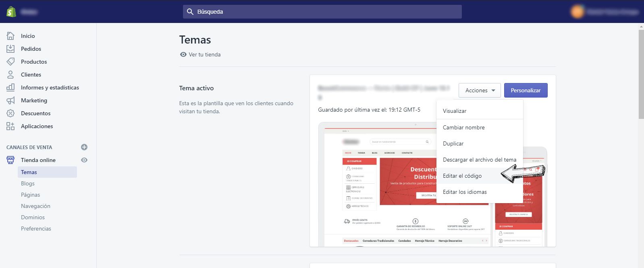
Task: Click the Inicio home icon
Action: coord(10,36)
